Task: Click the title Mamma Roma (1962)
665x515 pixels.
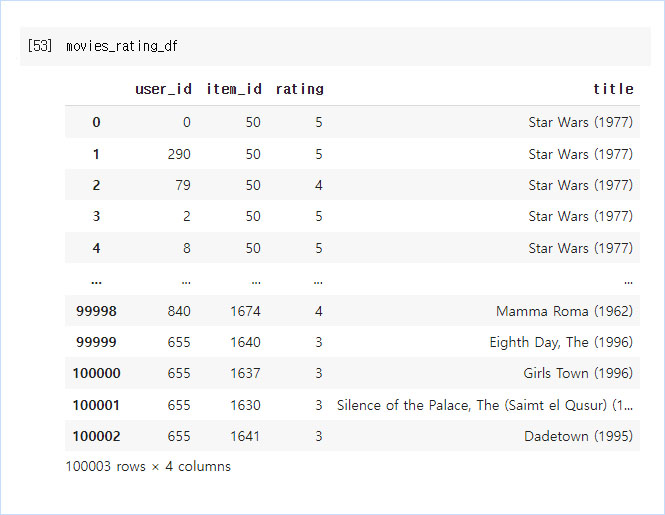Action: tap(564, 311)
